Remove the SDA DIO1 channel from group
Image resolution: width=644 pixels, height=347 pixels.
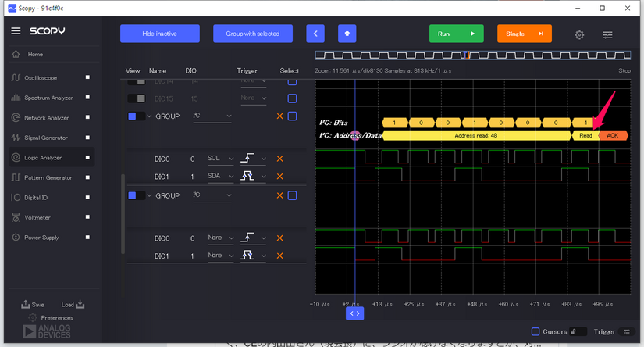[280, 177]
